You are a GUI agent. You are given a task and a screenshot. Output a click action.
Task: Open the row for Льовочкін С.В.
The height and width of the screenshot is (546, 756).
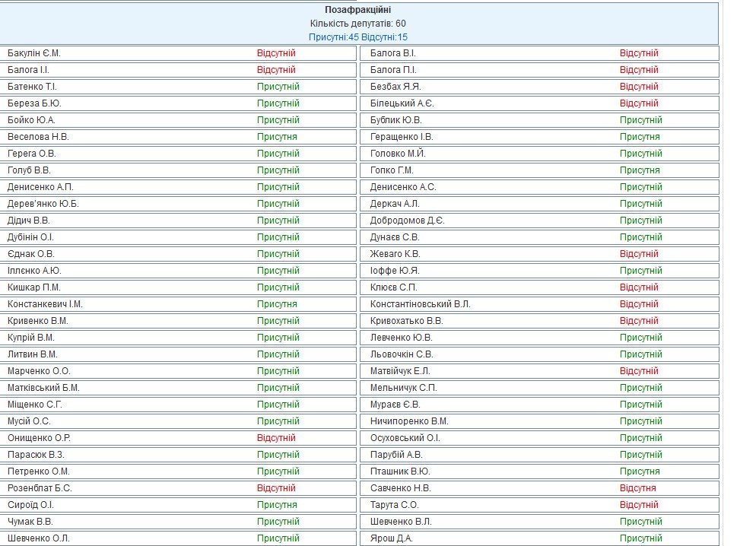(402, 354)
